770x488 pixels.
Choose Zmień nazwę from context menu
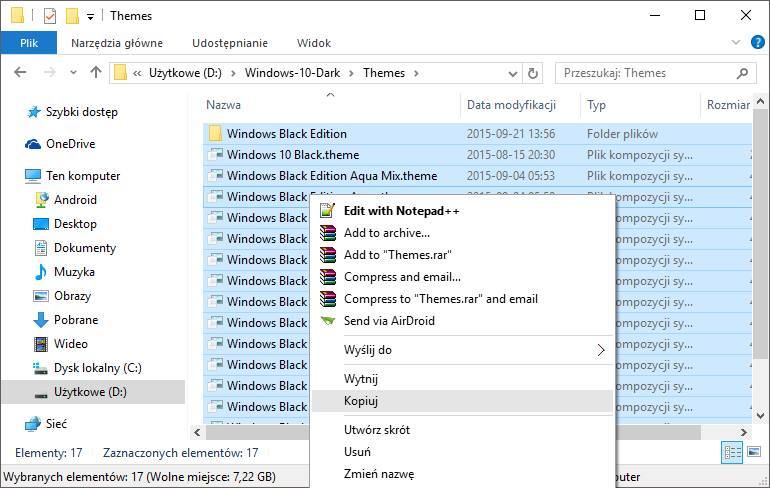(463, 474)
